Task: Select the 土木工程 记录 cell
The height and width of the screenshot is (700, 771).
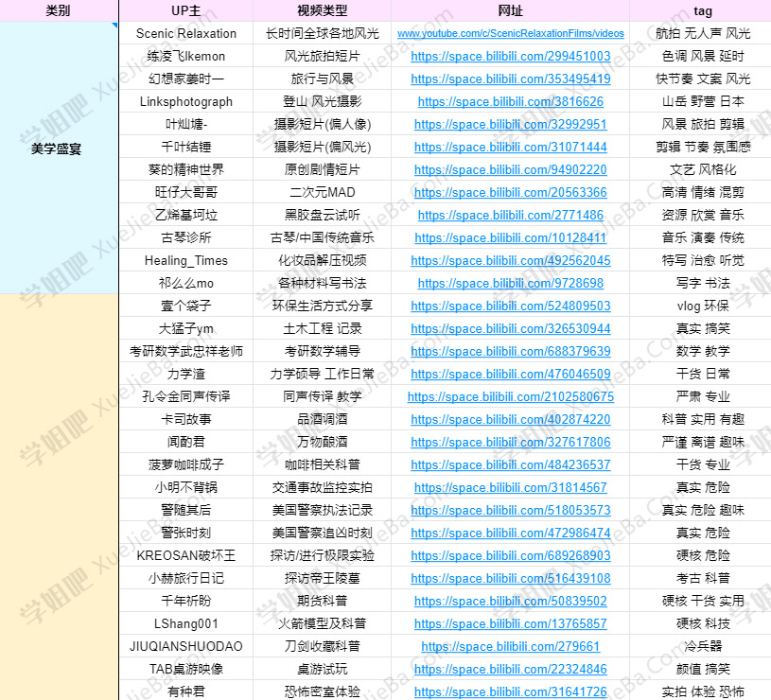Action: click(x=322, y=328)
